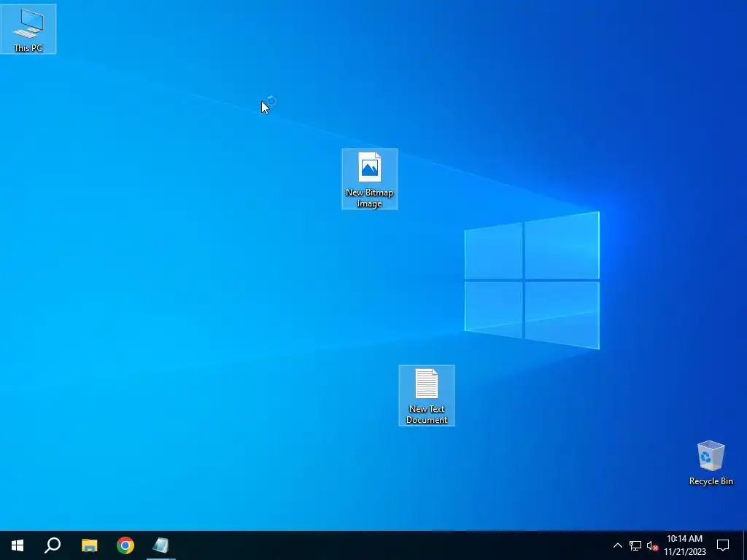Open File Explorer from taskbar

coord(89,545)
